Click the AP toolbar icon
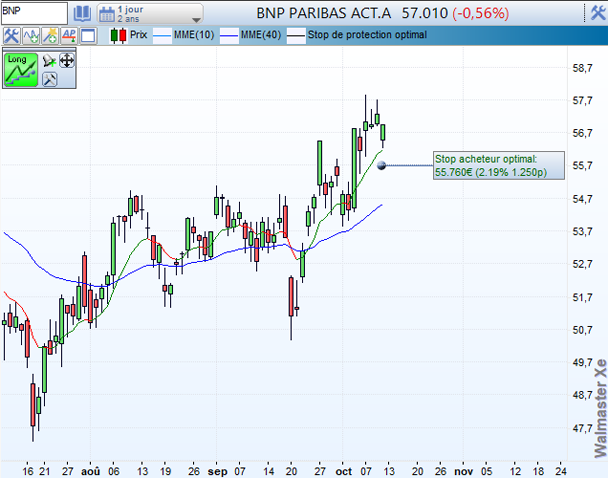The width and height of the screenshot is (608, 478). click(69, 36)
